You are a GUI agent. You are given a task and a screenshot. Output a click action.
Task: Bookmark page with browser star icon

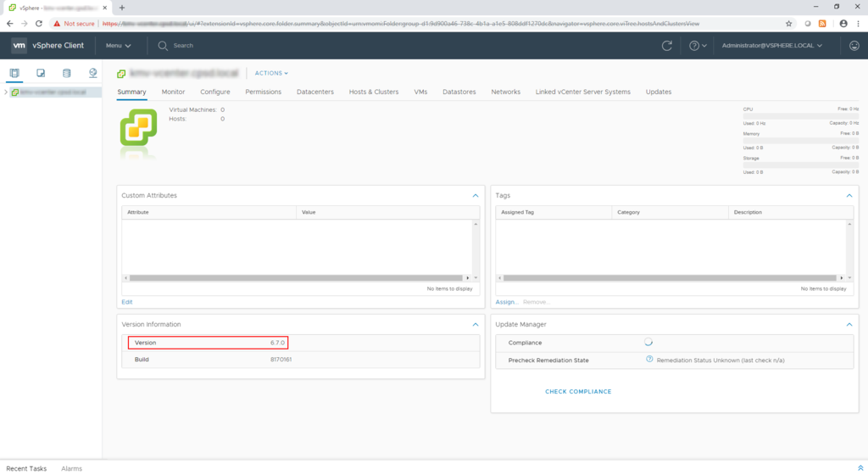pyautogui.click(x=789, y=23)
